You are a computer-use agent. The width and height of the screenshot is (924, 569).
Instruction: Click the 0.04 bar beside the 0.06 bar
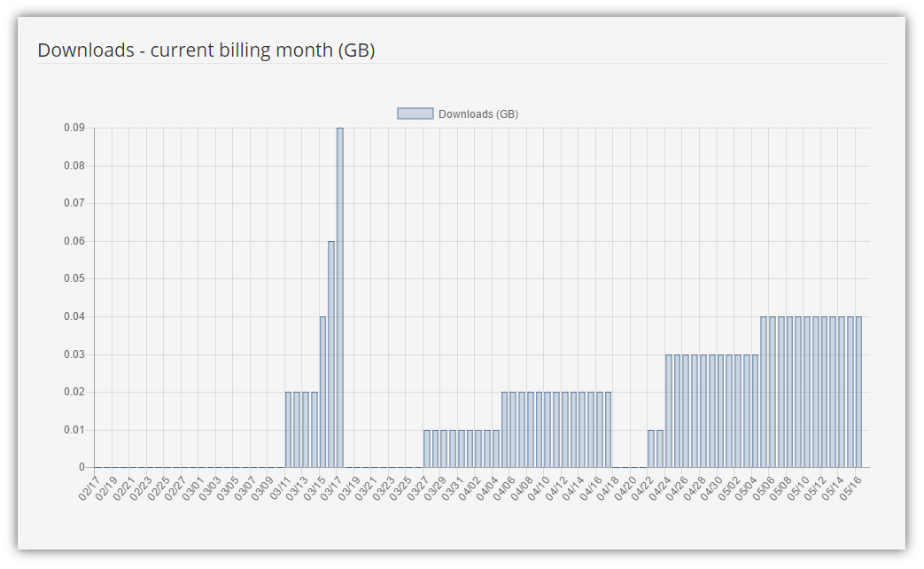pyautogui.click(x=322, y=392)
